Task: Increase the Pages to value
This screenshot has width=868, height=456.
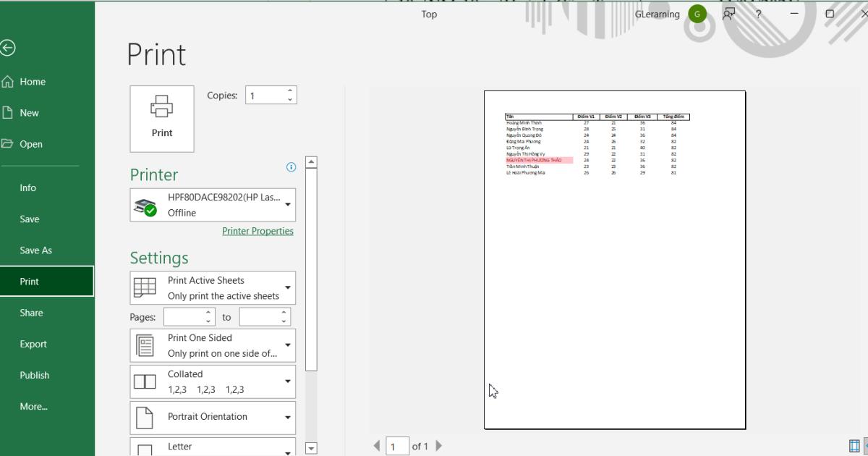Action: pos(284,313)
